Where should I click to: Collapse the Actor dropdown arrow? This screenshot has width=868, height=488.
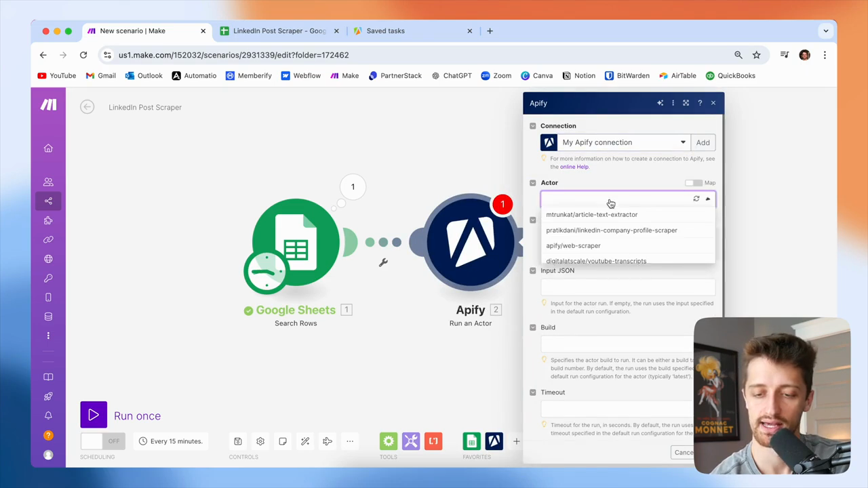click(x=708, y=199)
